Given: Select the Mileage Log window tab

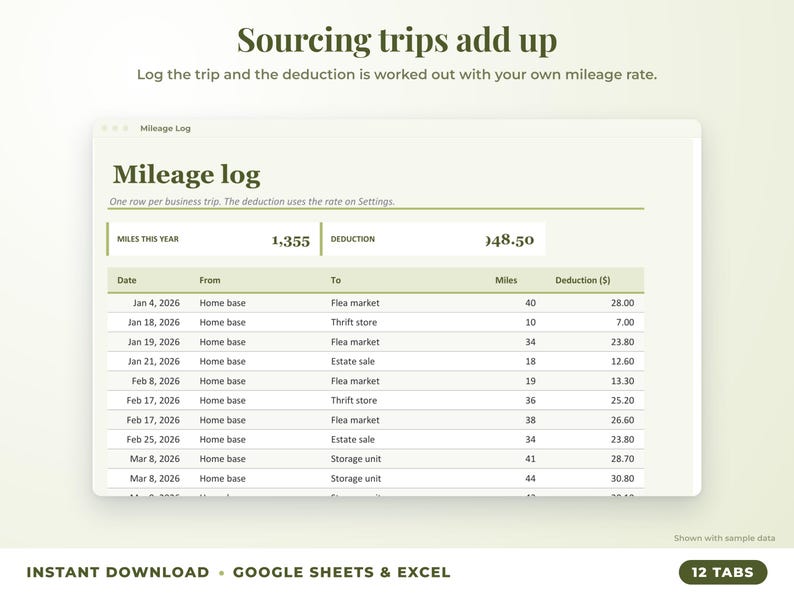Looking at the screenshot, I should click(x=165, y=129).
